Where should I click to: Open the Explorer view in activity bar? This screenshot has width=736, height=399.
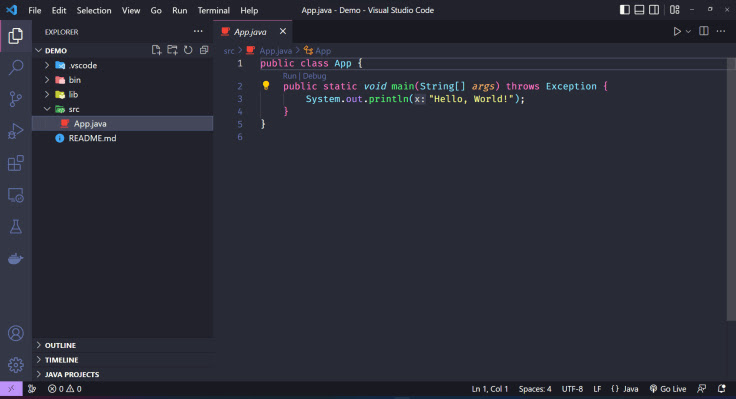15,36
